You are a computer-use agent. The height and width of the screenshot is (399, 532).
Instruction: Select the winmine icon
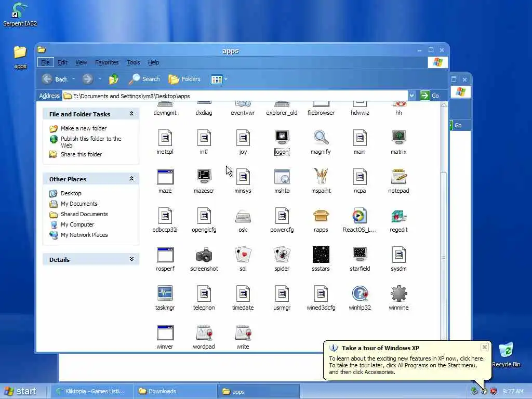coord(398,294)
